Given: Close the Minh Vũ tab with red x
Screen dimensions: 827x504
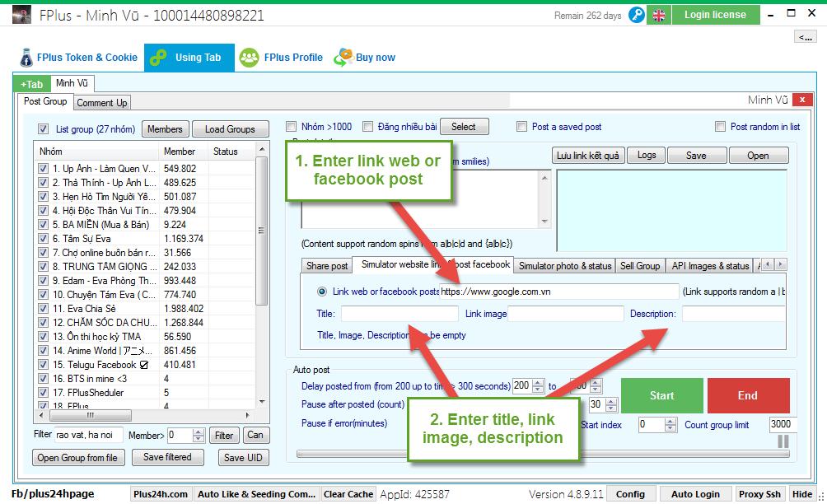Looking at the screenshot, I should pyautogui.click(x=802, y=100).
